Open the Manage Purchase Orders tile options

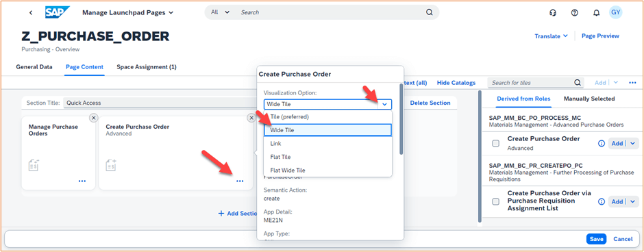[82, 181]
